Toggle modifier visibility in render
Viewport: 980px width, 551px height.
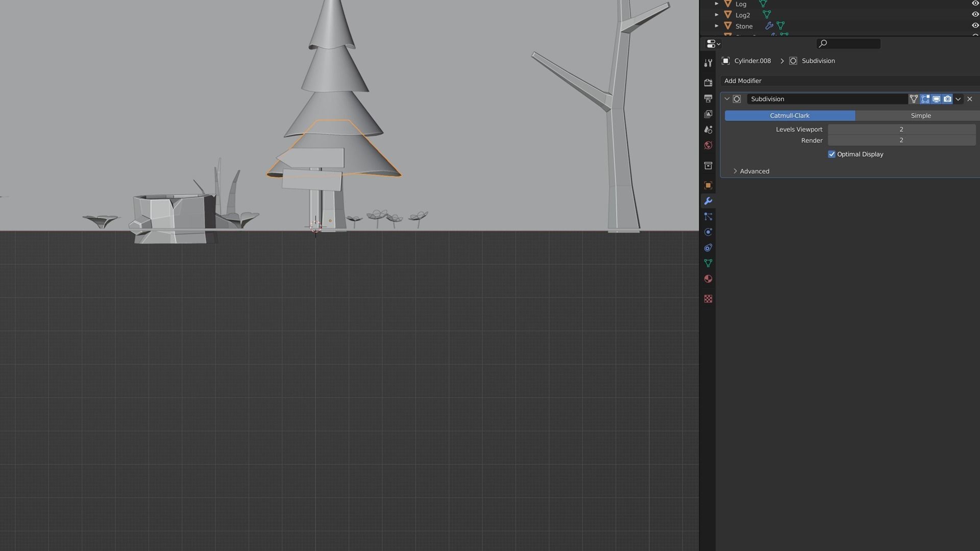click(x=947, y=99)
